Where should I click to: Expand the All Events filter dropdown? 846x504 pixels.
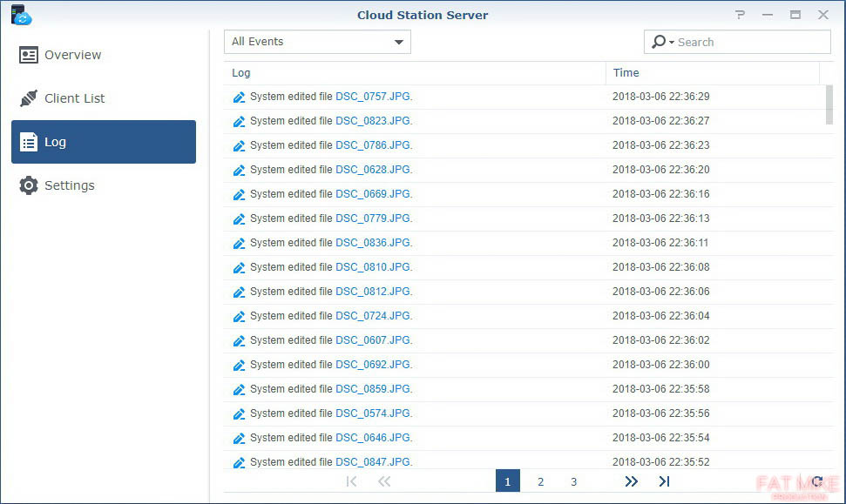[317, 42]
